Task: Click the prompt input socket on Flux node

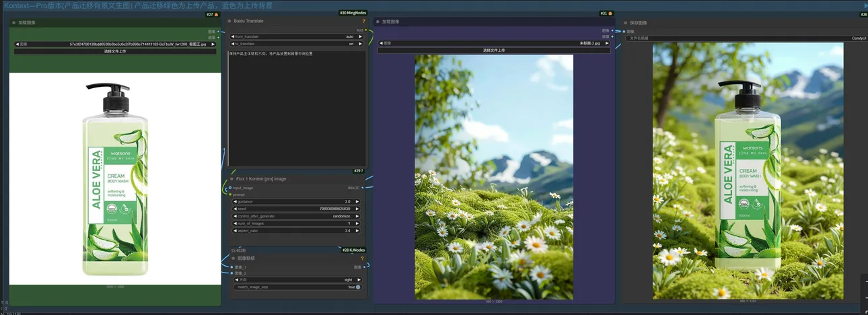Action: (x=230, y=195)
